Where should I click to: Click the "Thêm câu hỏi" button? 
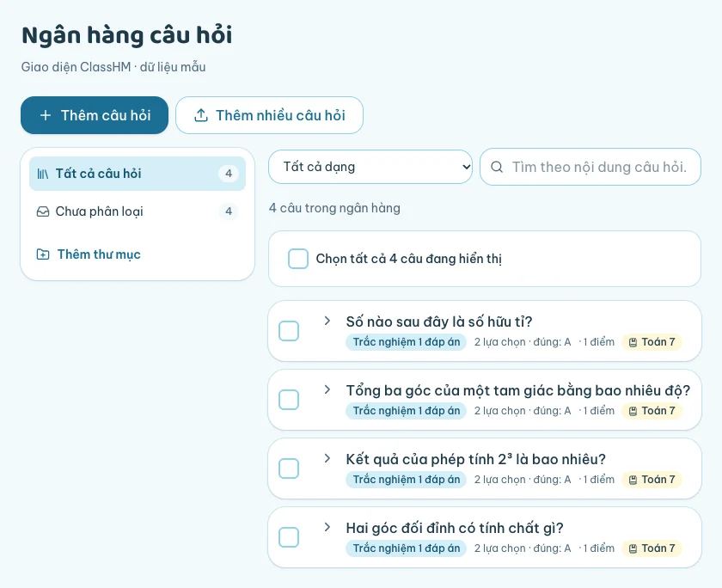click(95, 115)
